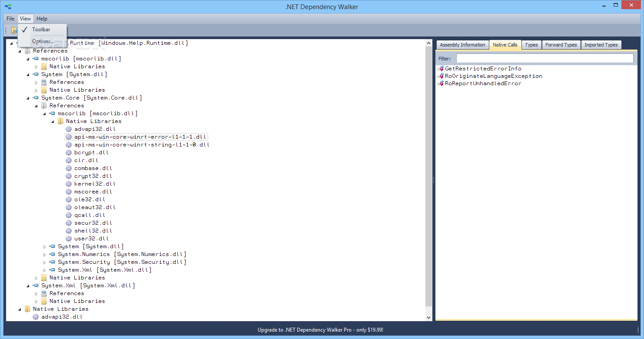Click the gear icon of api-ms-win-core-winrt-error-l1-1-1.dll
The width and height of the screenshot is (644, 339).
(69, 137)
